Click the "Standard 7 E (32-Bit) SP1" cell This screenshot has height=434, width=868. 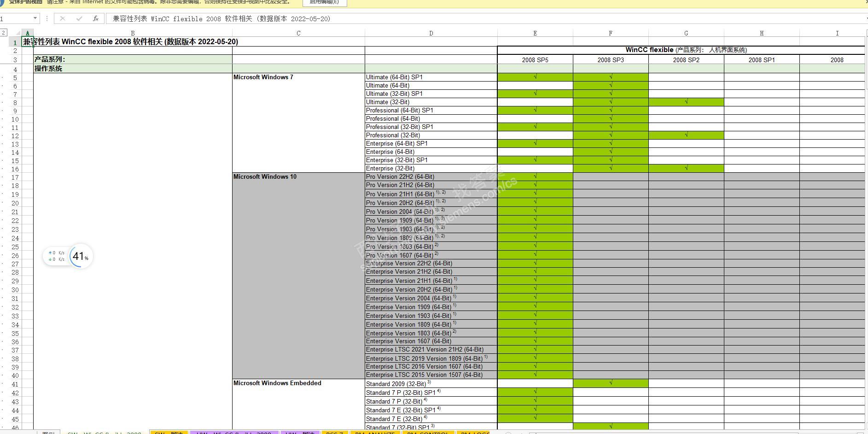point(431,410)
